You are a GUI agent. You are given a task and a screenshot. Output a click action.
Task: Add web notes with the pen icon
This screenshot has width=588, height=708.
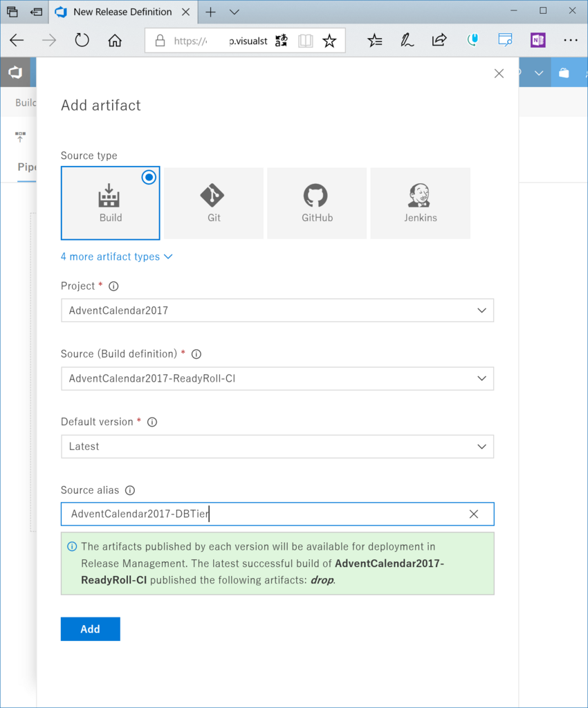pyautogui.click(x=407, y=41)
